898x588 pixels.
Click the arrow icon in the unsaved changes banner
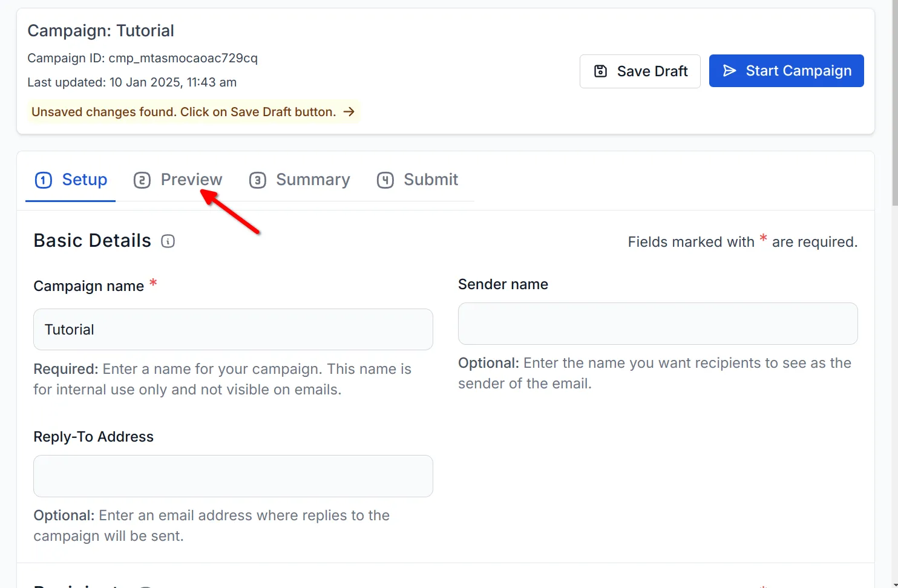click(x=349, y=111)
